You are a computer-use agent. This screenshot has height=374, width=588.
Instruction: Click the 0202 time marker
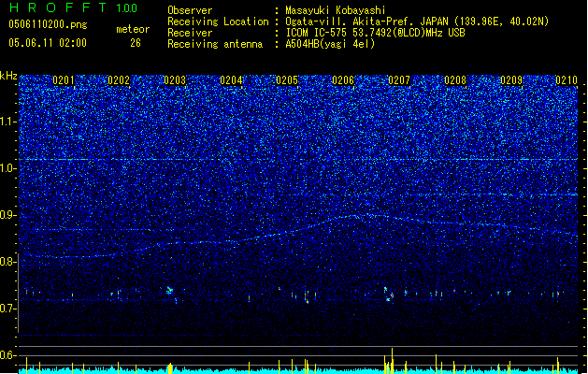(x=119, y=80)
